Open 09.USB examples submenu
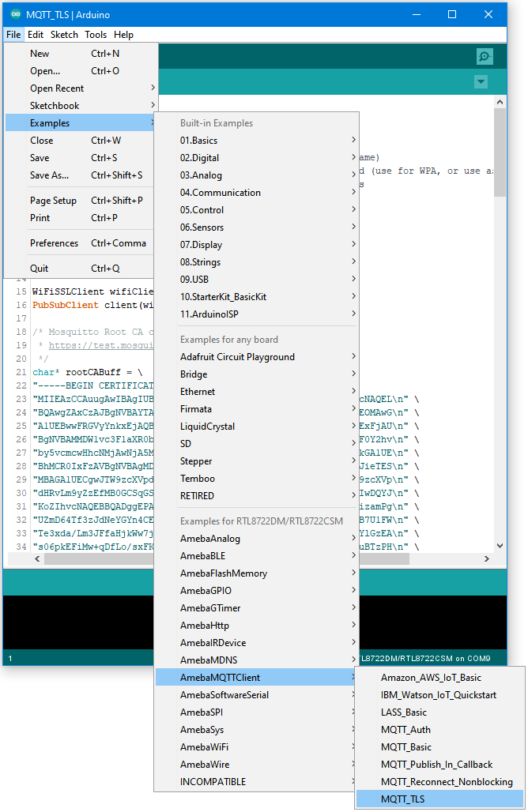528x812 pixels. [x=256, y=279]
